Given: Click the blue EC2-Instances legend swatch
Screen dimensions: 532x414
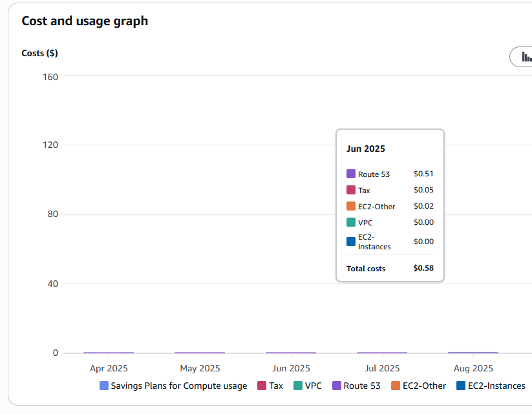Looking at the screenshot, I should [461, 386].
